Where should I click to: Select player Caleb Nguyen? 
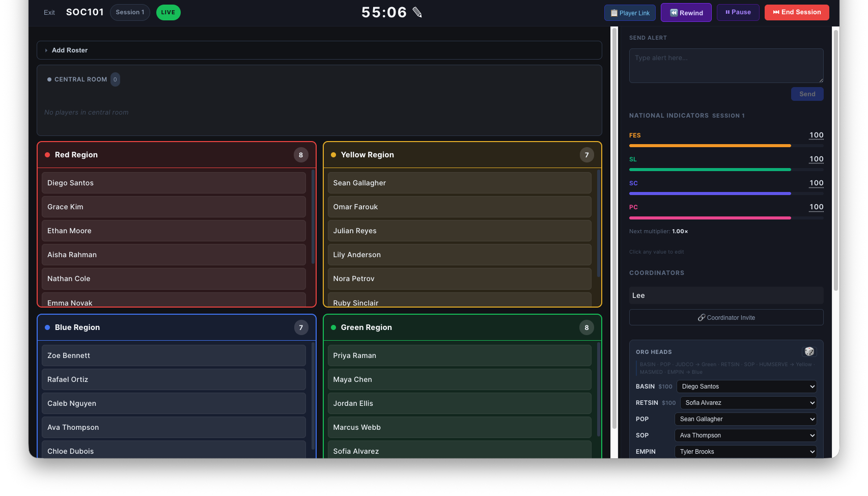click(x=174, y=403)
